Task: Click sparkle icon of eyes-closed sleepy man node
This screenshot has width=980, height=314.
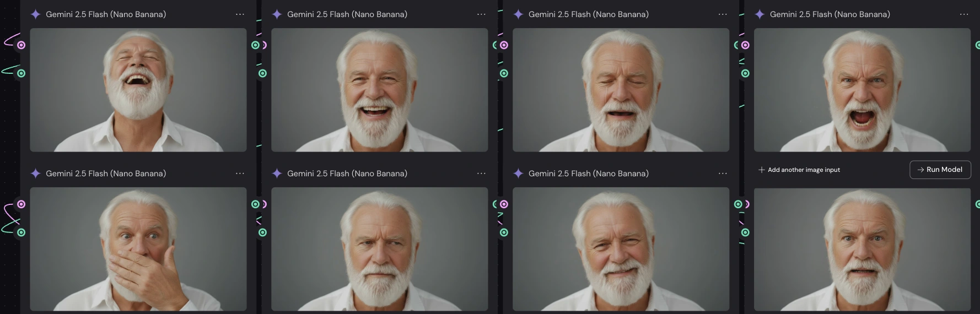Action: 518,14
